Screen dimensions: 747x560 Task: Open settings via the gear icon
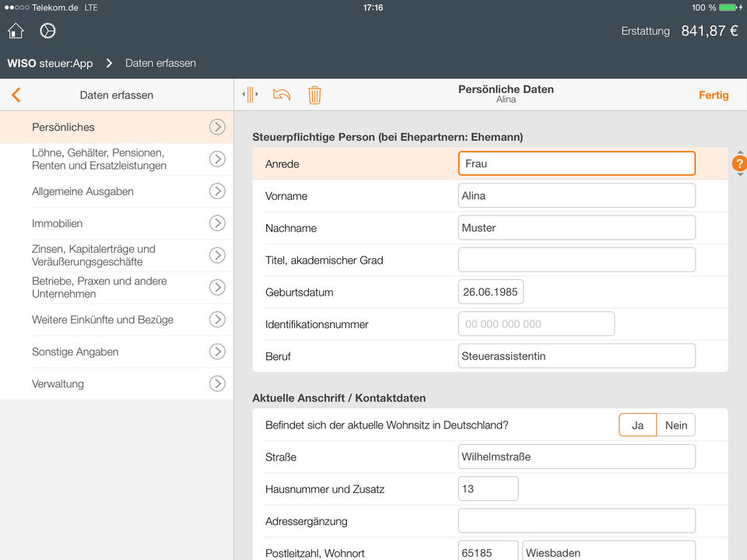pyautogui.click(x=47, y=31)
